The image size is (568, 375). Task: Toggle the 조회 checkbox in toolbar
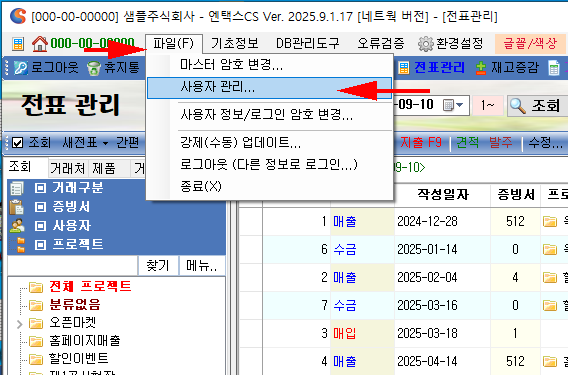[x=17, y=143]
